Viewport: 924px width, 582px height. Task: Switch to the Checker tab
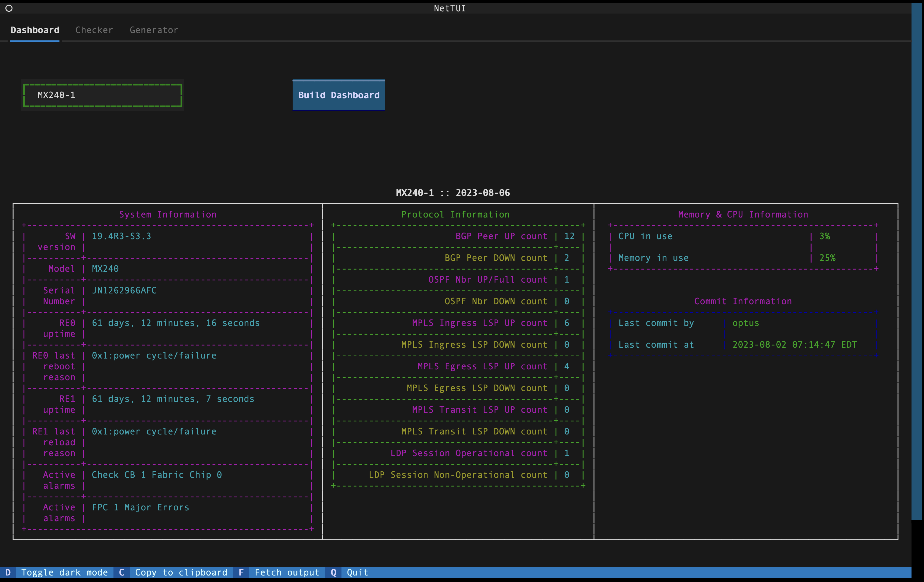coord(94,30)
